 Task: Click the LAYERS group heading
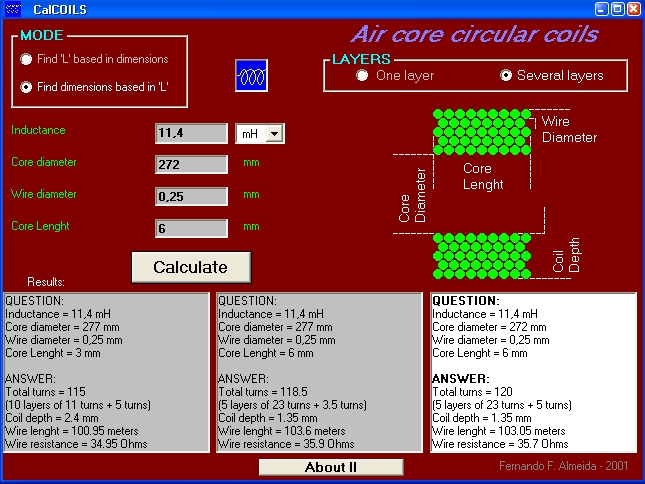click(x=361, y=59)
